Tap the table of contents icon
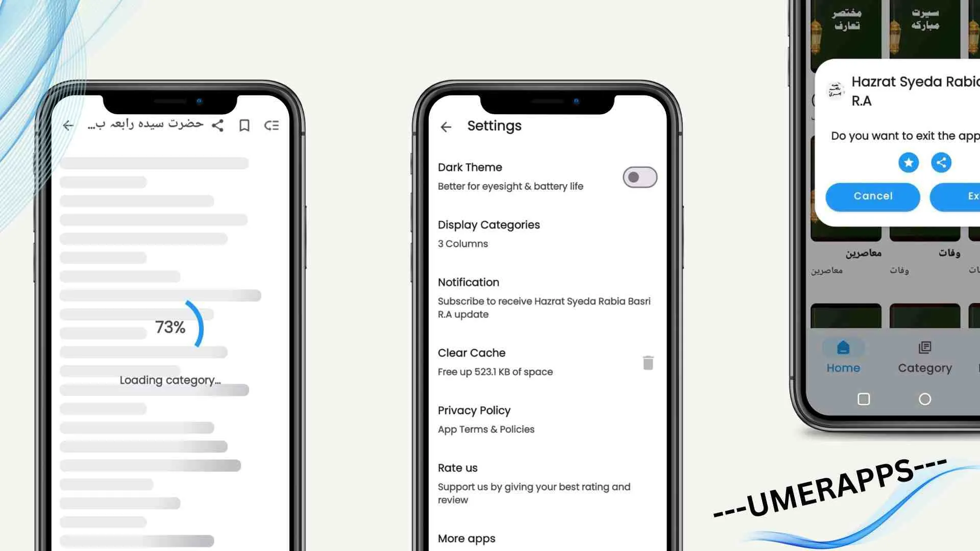 pos(272,125)
